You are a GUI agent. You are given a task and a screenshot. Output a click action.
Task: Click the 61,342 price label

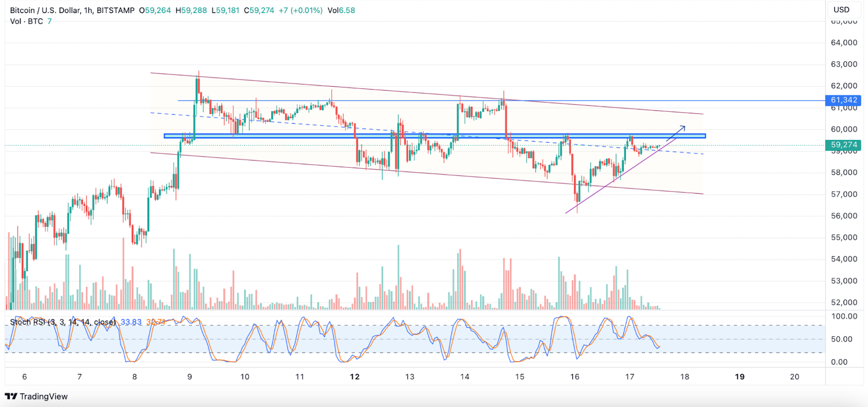844,100
